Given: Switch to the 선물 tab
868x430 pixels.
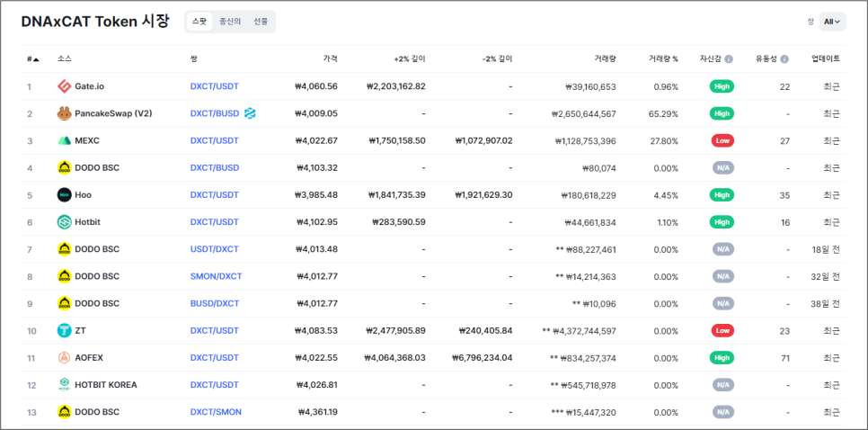Looking at the screenshot, I should point(261,22).
